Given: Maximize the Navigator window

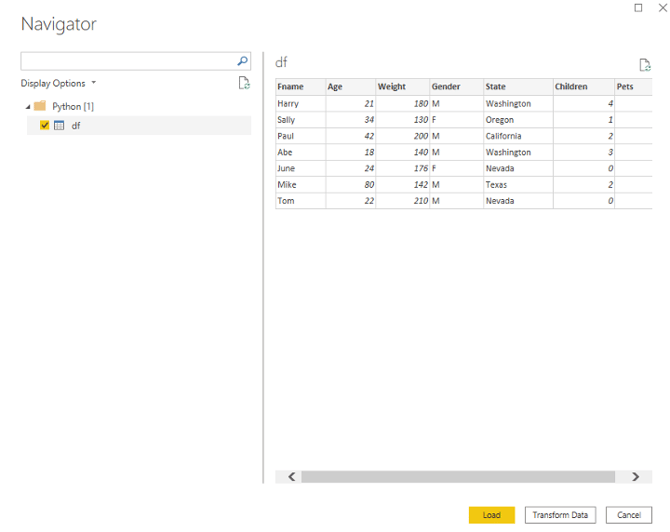Looking at the screenshot, I should 639,8.
